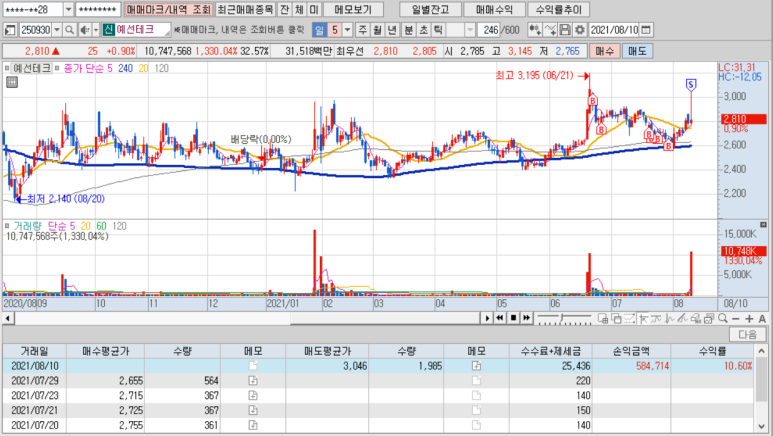Click the grid icon below 예선테크 chart label
Viewport: 773px width, 436px height.
tap(12, 82)
